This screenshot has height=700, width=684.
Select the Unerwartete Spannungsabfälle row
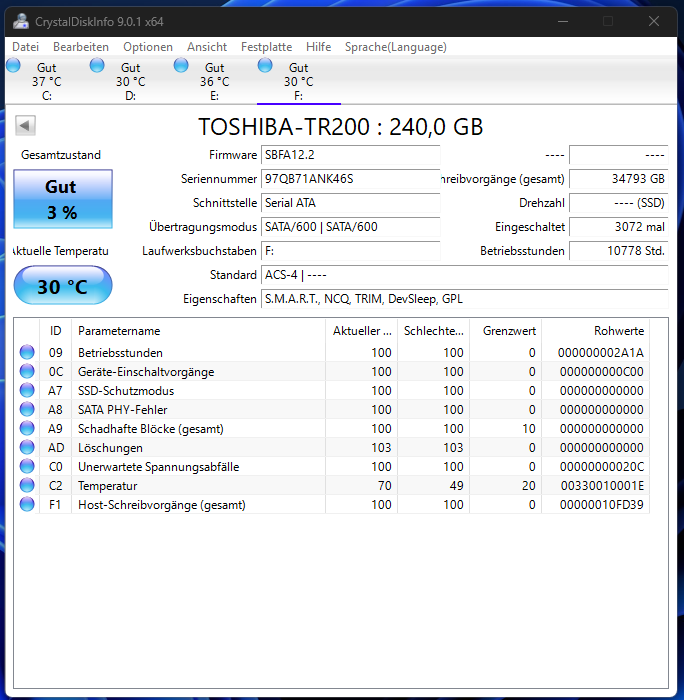[331, 467]
